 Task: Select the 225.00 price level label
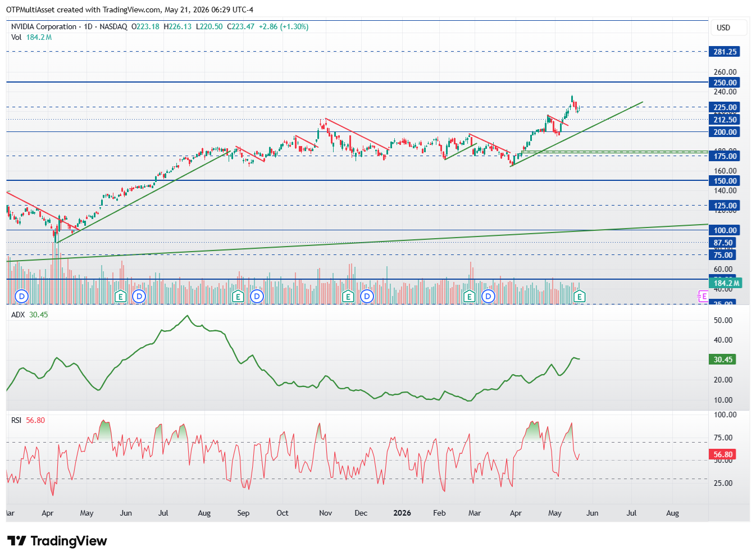coord(725,107)
